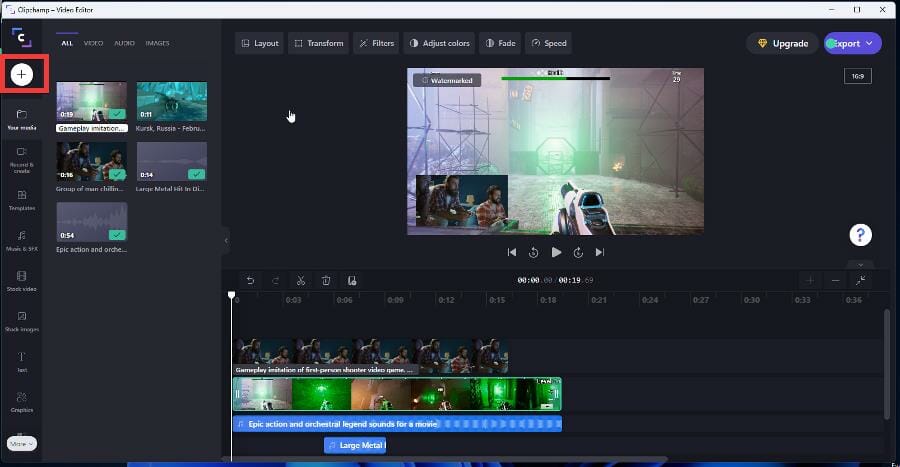Select the green gameplay video clip on timeline
Image resolution: width=900 pixels, height=467 pixels.
tap(397, 394)
